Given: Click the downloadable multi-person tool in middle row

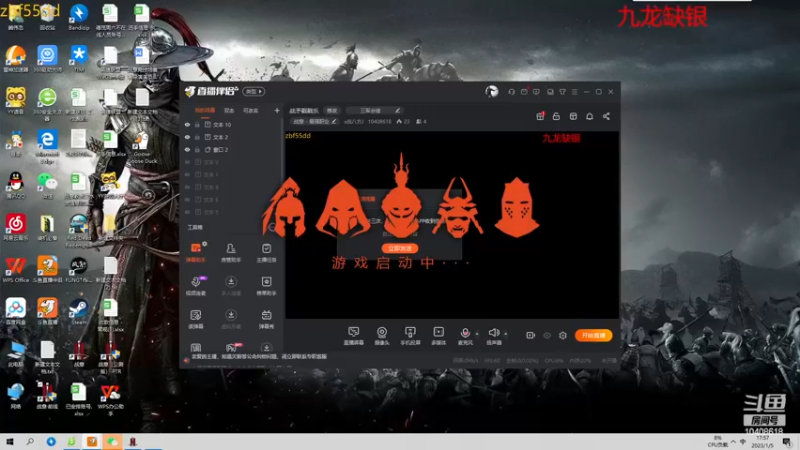Looking at the screenshot, I should click(x=231, y=285).
